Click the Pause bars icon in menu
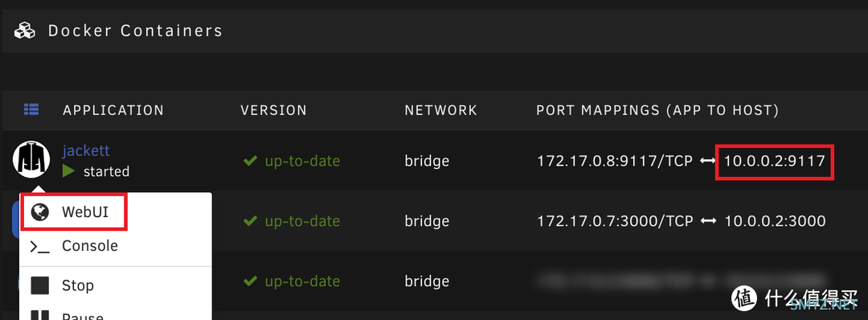 click(x=40, y=315)
